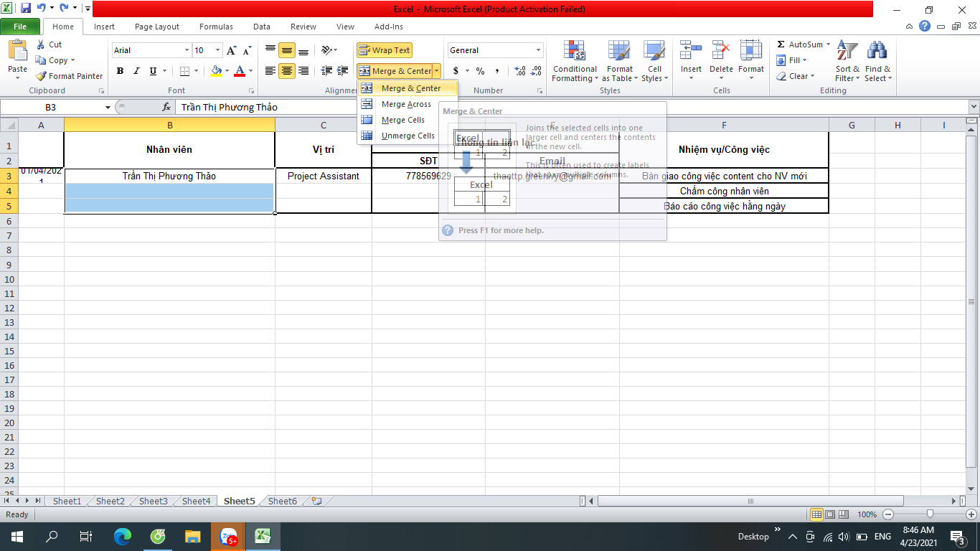Screen dimensions: 980x551
Task: Apply Percent Style format
Action: pyautogui.click(x=480, y=71)
